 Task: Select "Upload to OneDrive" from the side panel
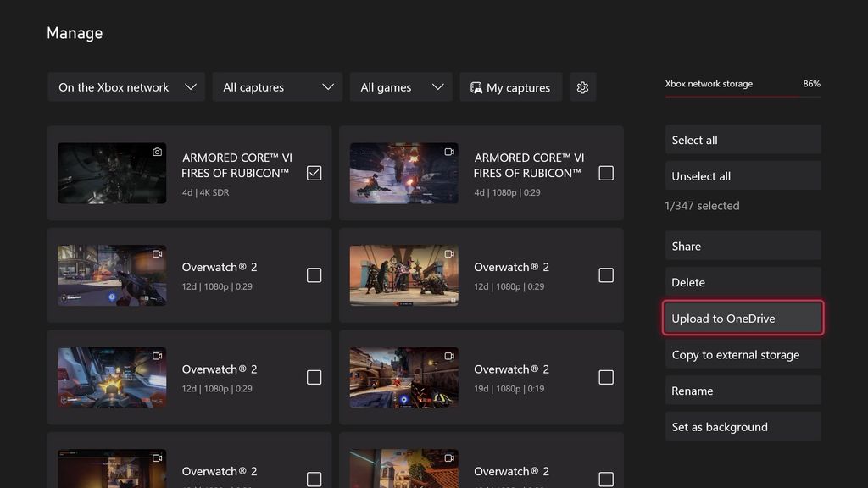coord(743,318)
